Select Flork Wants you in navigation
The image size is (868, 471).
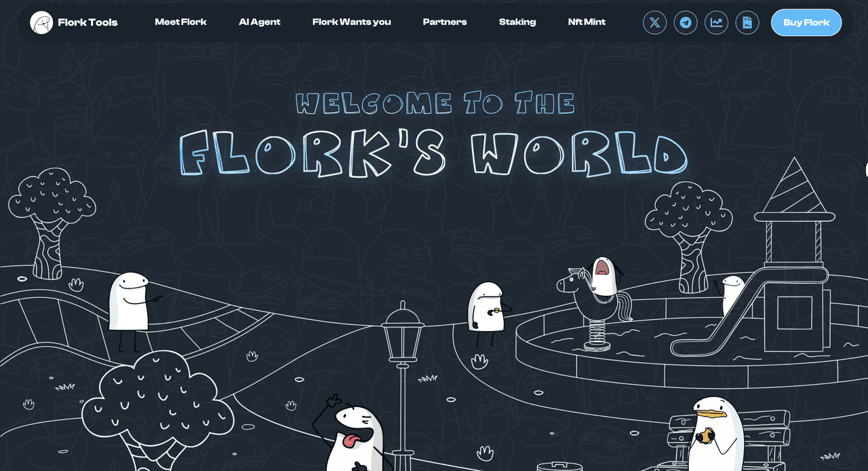[351, 22]
